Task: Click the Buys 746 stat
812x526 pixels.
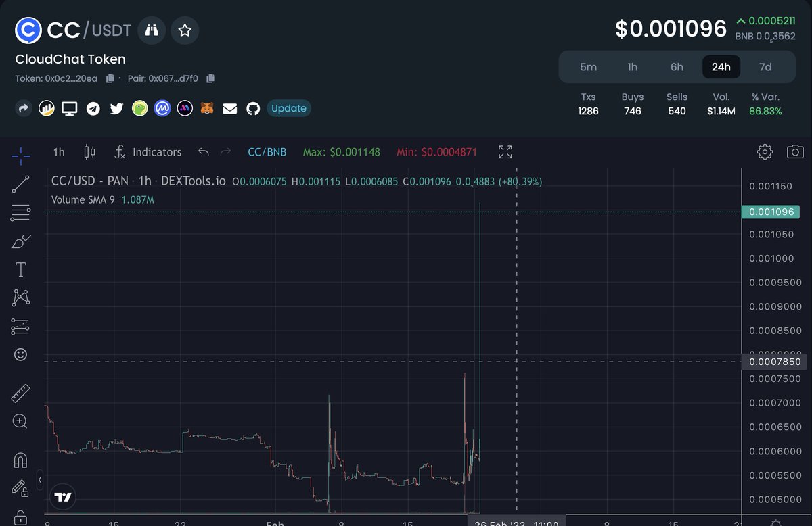Action: point(633,104)
